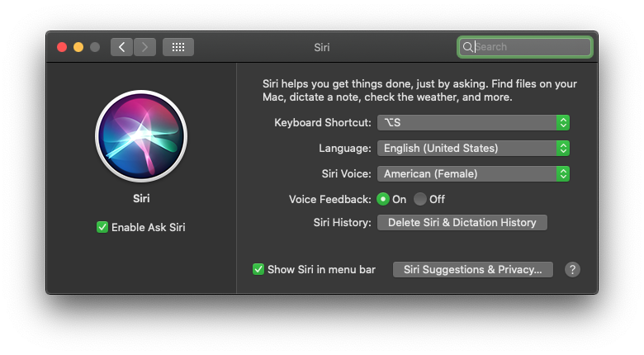The image size is (644, 355).
Task: Select Voice Feedback Off radio button
Action: [x=419, y=199]
